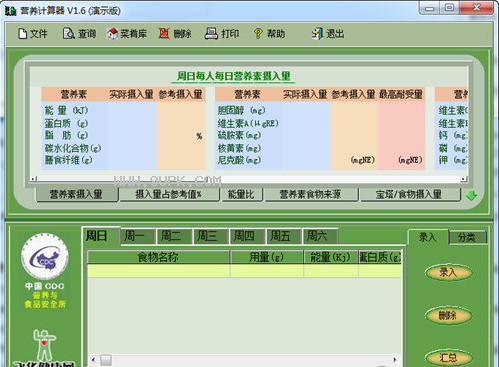Click the 文件 (File) page icon
This screenshot has width=499, height=367.
click(x=22, y=34)
